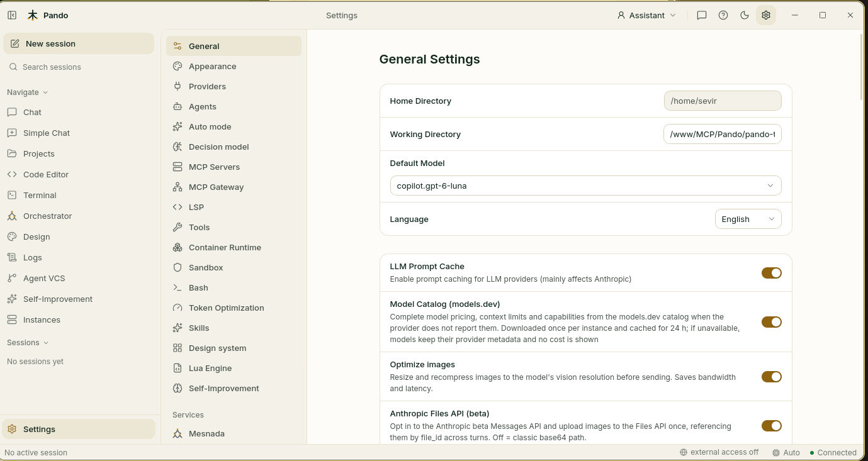Click the Connected status indicator
868x461 pixels.
point(833,452)
